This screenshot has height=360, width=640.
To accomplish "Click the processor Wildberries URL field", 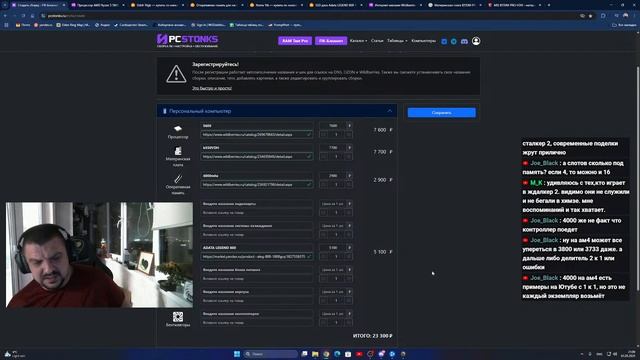I will pyautogui.click(x=257, y=134).
